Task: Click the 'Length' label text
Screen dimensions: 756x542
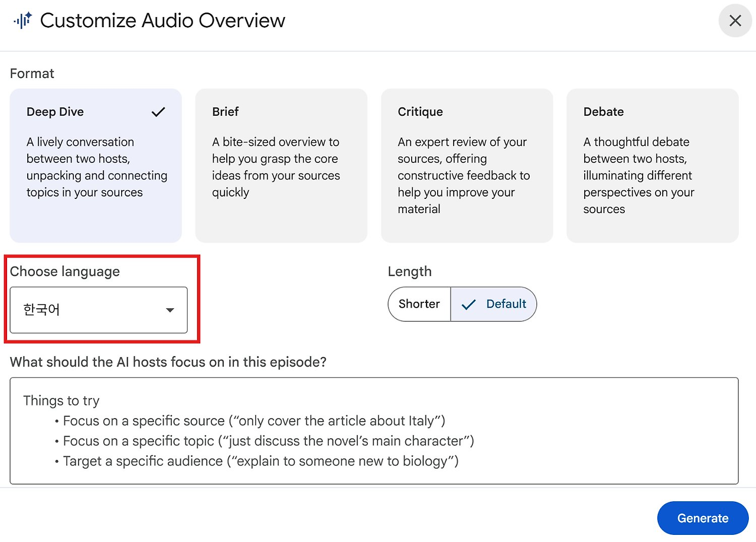Action: pos(410,272)
